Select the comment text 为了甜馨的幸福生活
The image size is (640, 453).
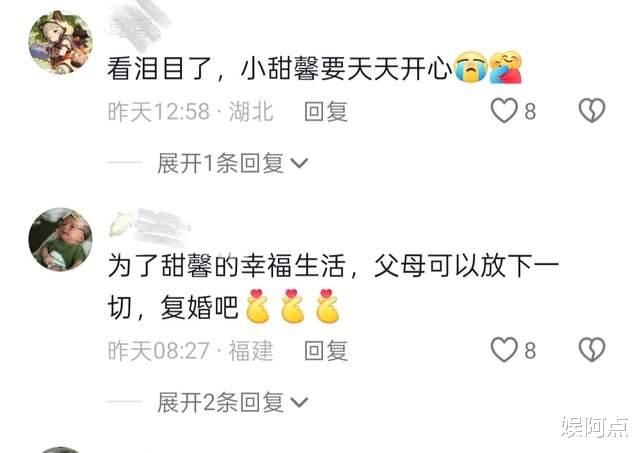(x=227, y=266)
